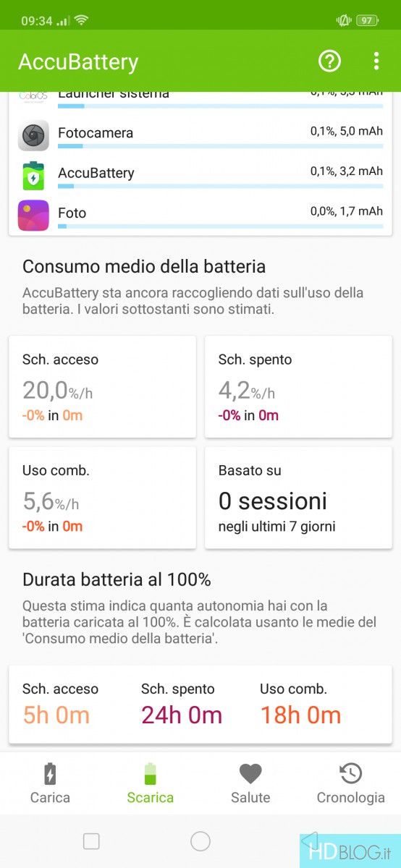This screenshot has height=868, width=401.
Task: Select the Scarica tab
Action: tap(150, 783)
